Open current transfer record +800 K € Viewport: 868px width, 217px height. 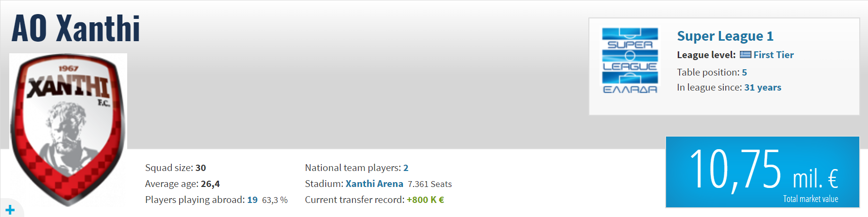coord(425,200)
